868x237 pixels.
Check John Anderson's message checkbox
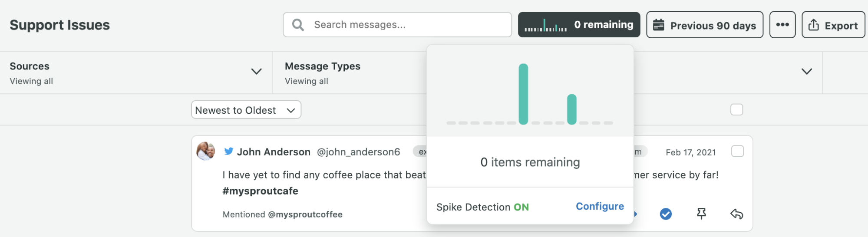pos(737,151)
